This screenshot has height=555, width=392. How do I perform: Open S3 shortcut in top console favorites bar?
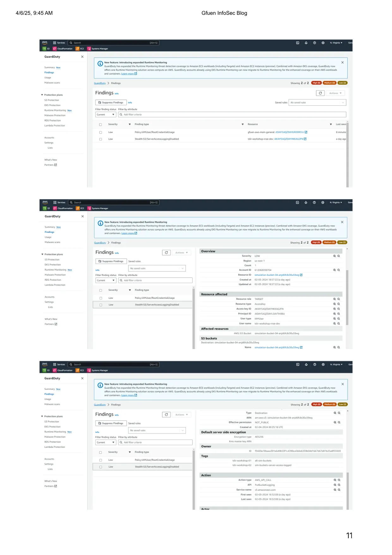click(x=46, y=49)
